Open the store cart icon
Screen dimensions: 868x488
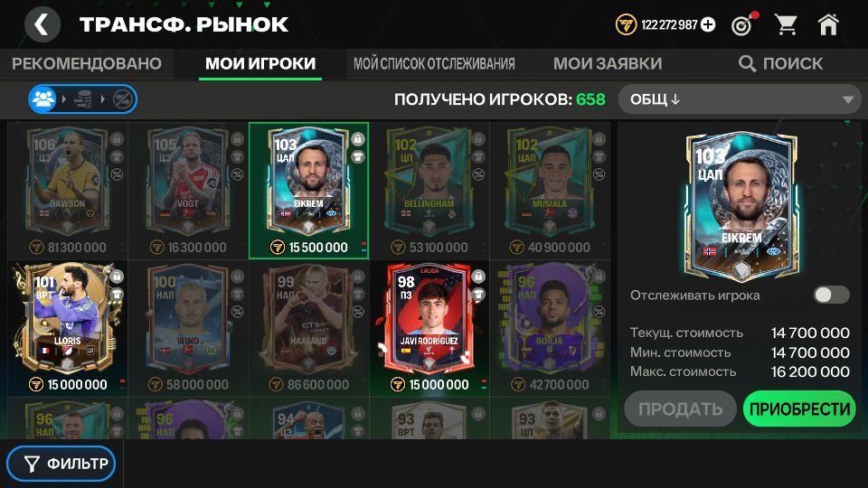(786, 25)
